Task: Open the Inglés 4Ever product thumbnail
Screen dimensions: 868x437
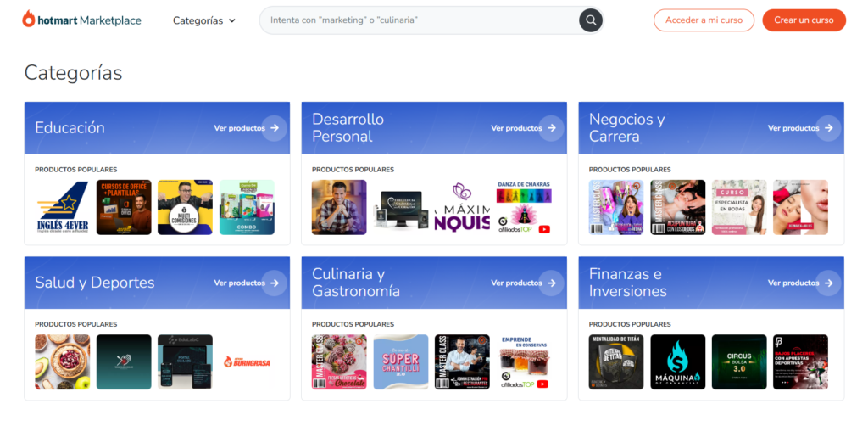Action: [x=62, y=207]
